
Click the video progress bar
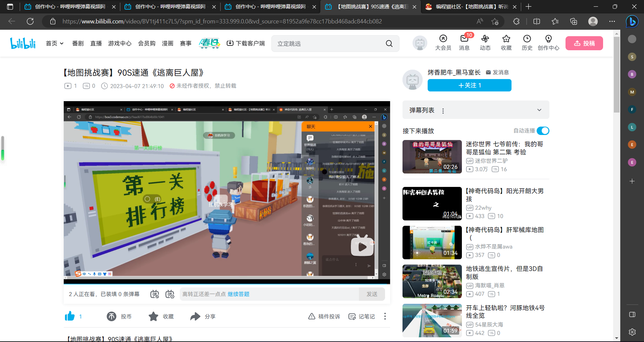point(227,284)
